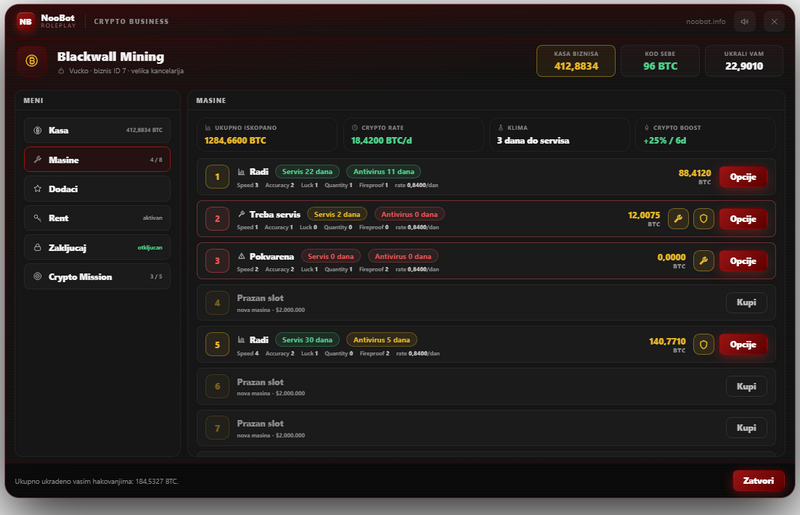This screenshot has height=515, width=800.
Task: Click the 0,0000 BTC value on machine 3
Action: (671, 261)
